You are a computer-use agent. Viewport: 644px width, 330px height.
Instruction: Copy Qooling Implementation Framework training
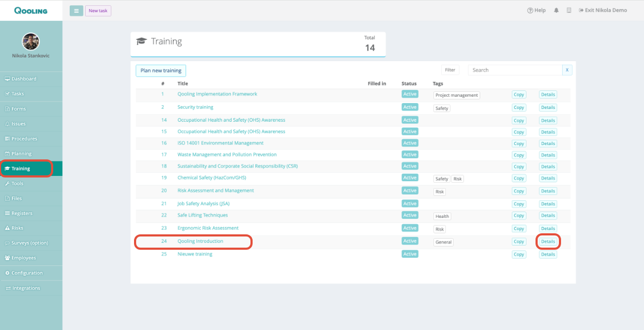click(519, 95)
